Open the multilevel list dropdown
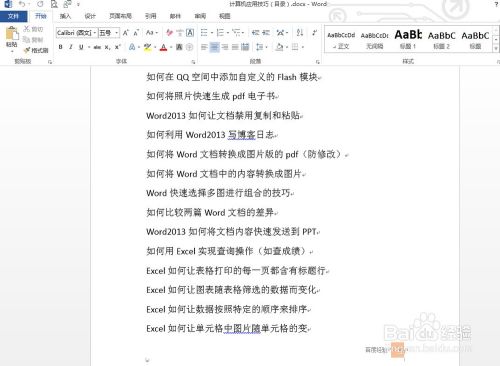Image resolution: width=500 pixels, height=366 pixels. (243, 33)
